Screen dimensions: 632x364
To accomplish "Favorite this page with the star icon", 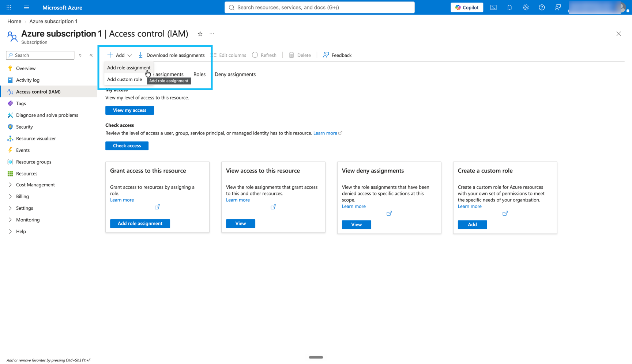I will click(200, 34).
